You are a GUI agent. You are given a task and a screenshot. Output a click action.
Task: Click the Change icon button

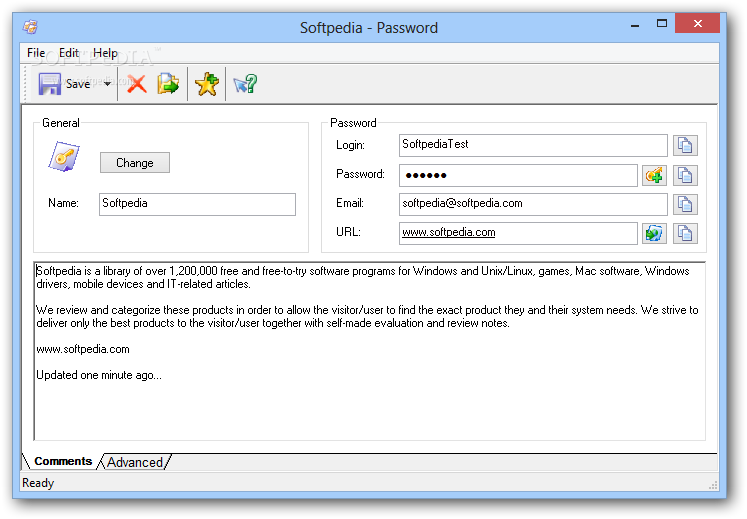click(x=135, y=163)
